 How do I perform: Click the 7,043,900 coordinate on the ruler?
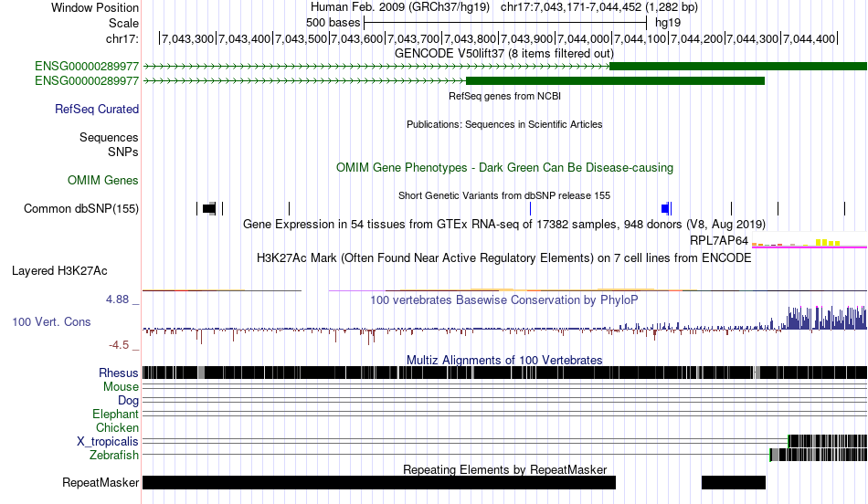(x=526, y=38)
